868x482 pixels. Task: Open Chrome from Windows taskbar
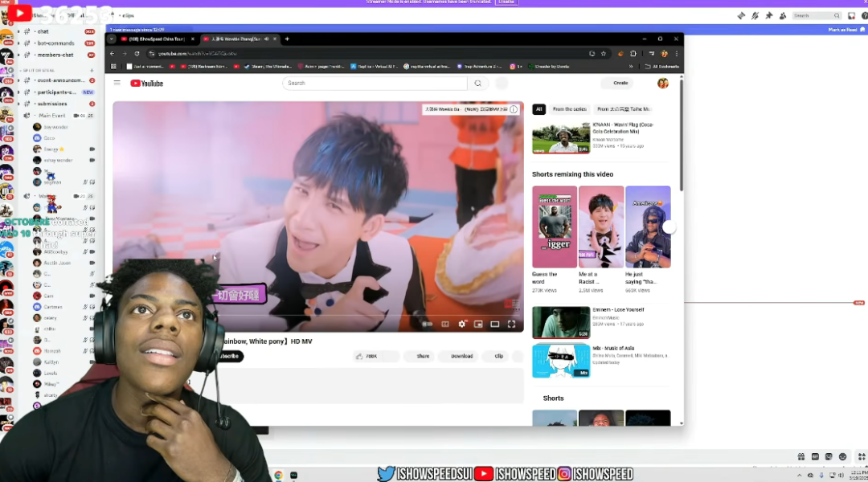[278, 476]
